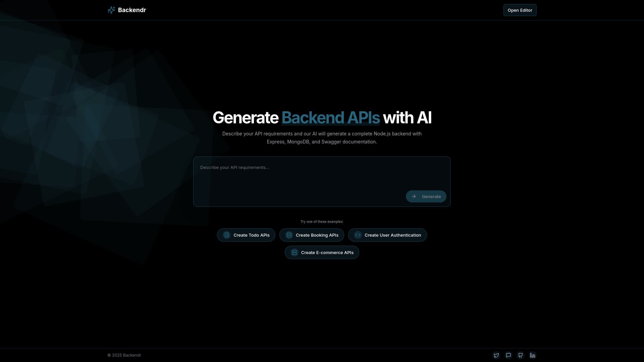
Task: Open the GitHub icon in the footer
Action: [x=521, y=355]
